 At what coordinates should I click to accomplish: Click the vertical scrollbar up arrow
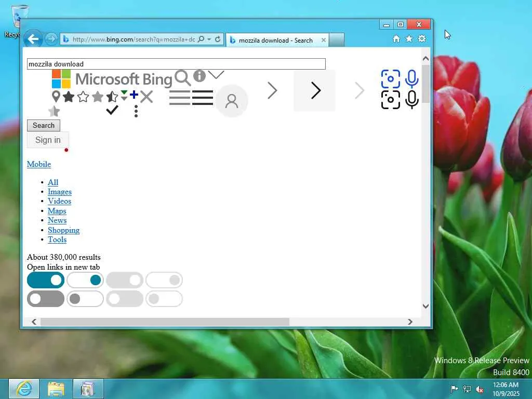(425, 58)
